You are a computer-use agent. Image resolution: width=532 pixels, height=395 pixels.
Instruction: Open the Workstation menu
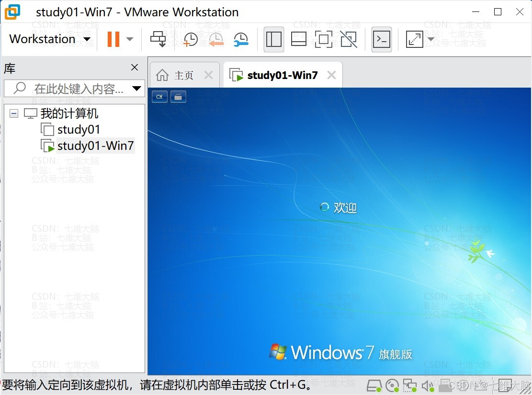pyautogui.click(x=49, y=39)
